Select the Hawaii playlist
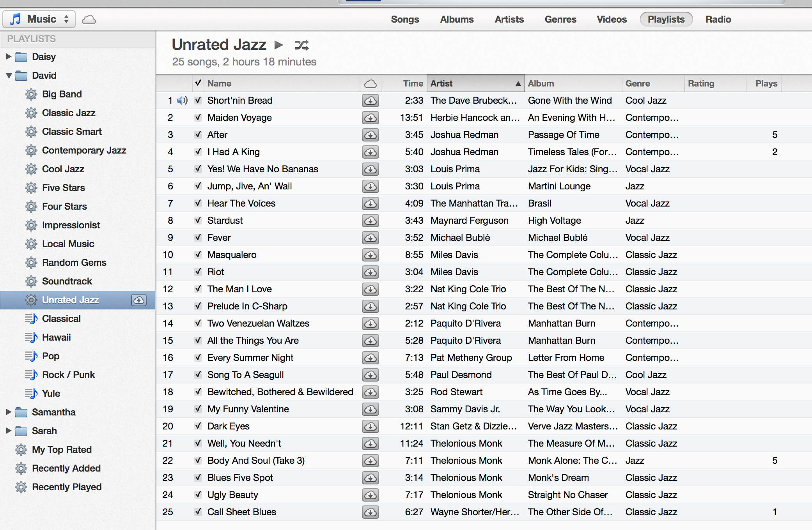The height and width of the screenshot is (530, 812). point(56,337)
